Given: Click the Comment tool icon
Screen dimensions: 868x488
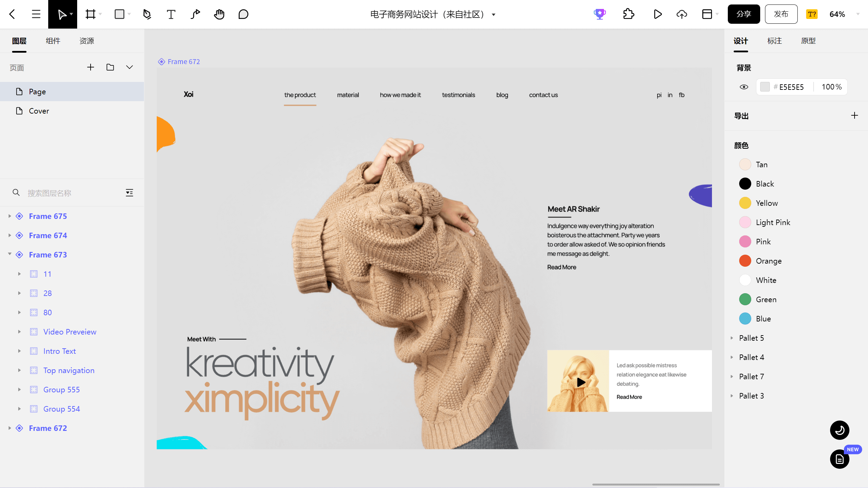Looking at the screenshot, I should pos(242,14).
